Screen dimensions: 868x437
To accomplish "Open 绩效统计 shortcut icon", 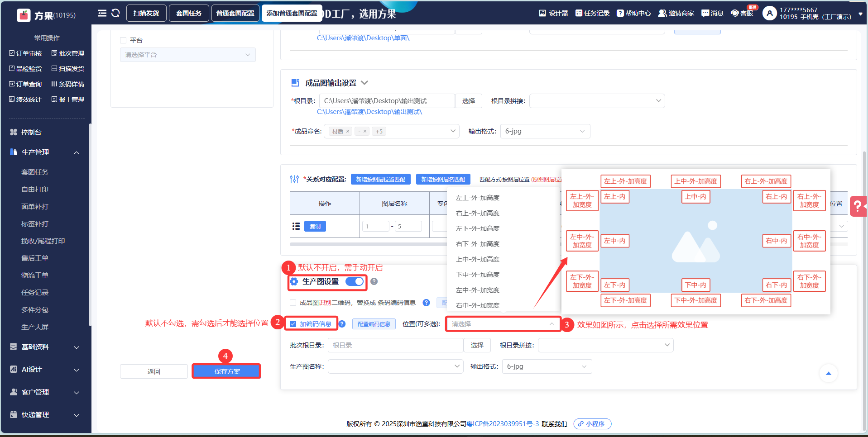I will (x=12, y=100).
